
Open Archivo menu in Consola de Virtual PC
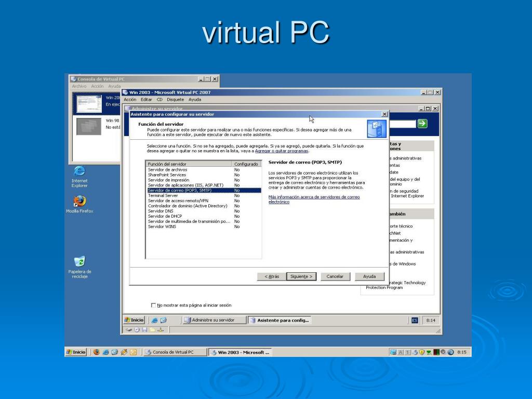79,86
